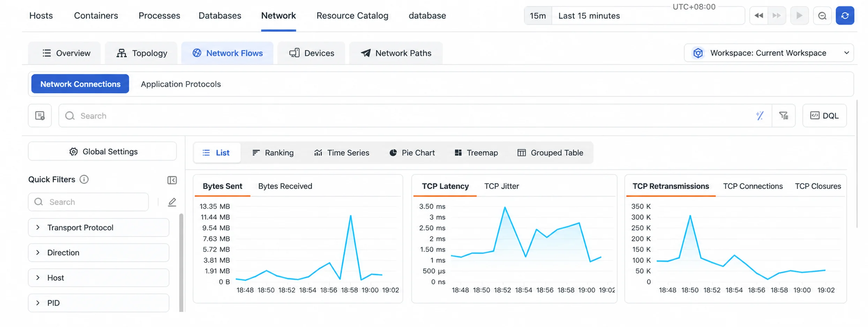Step forward in time with fast-forward icon
This screenshot has height=327, width=868.
click(777, 16)
